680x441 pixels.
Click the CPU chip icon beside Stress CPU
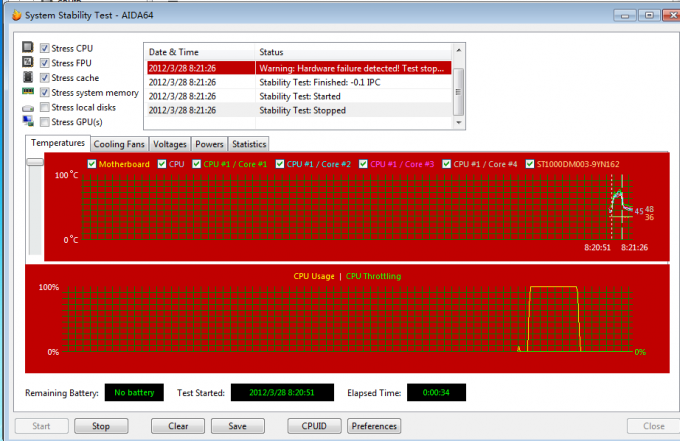pos(28,48)
